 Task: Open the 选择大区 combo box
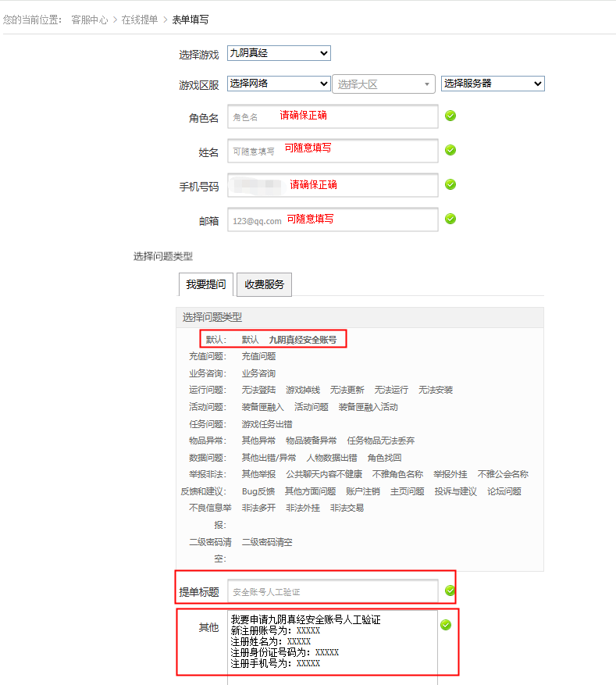383,84
